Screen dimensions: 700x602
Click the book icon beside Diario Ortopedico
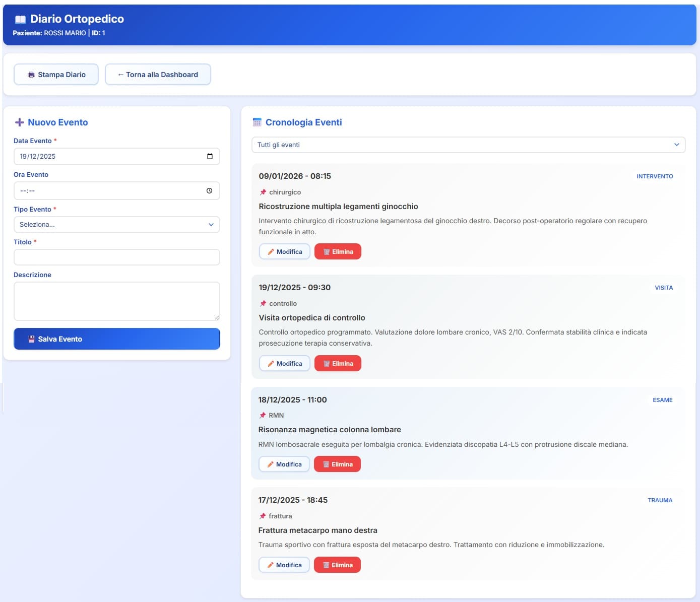coord(20,20)
